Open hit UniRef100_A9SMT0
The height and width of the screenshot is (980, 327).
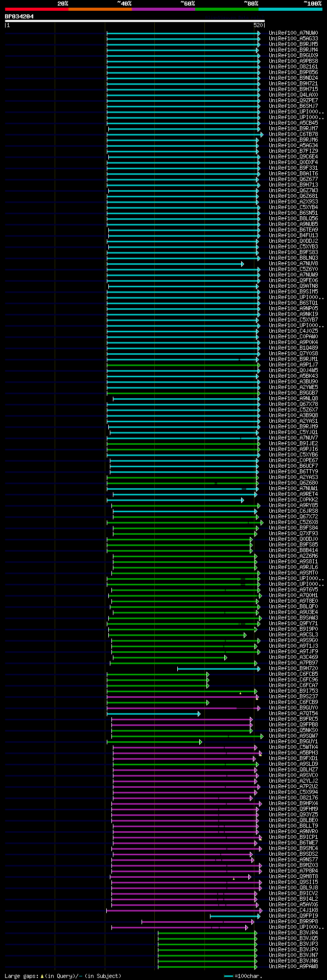(x=293, y=573)
